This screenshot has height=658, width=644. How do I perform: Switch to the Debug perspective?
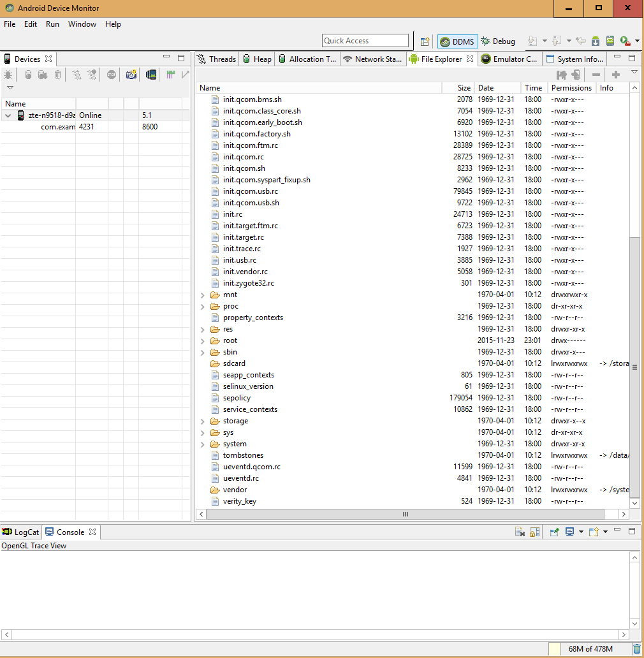click(x=498, y=41)
